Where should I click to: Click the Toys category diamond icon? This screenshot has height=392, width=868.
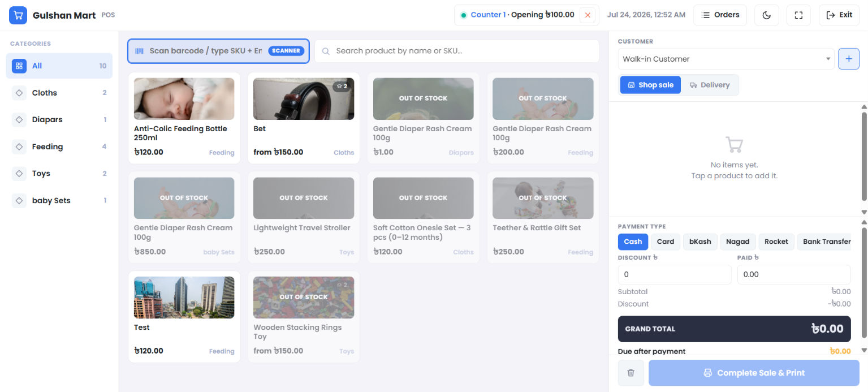pos(19,173)
